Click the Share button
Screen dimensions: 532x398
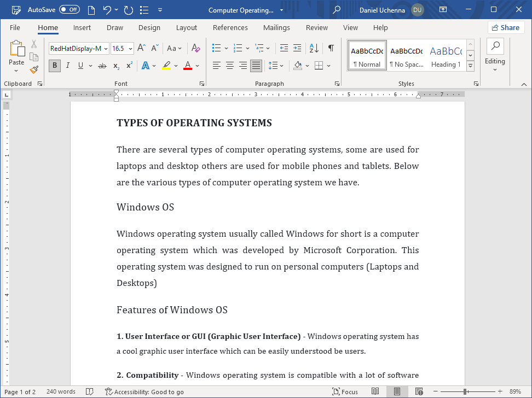pyautogui.click(x=505, y=27)
